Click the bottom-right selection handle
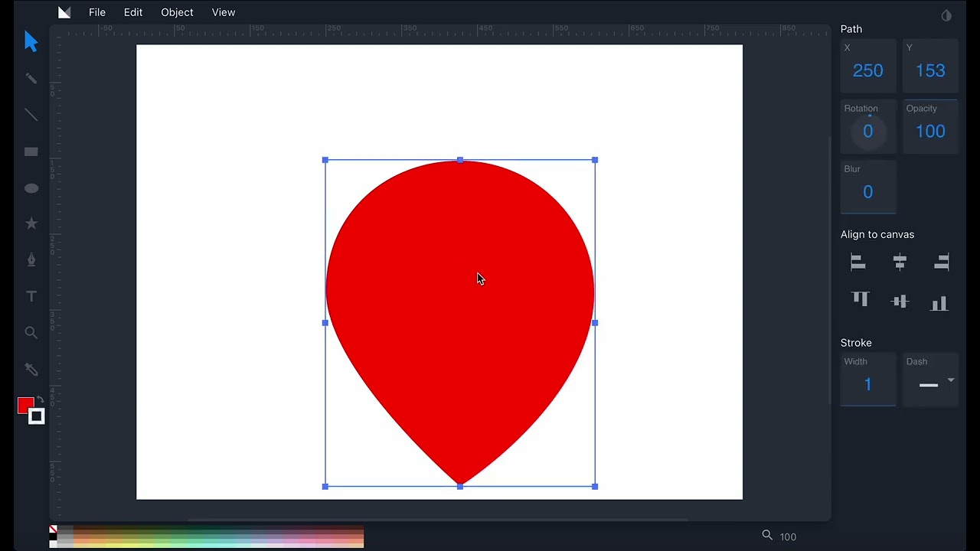The image size is (980, 551). point(595,486)
